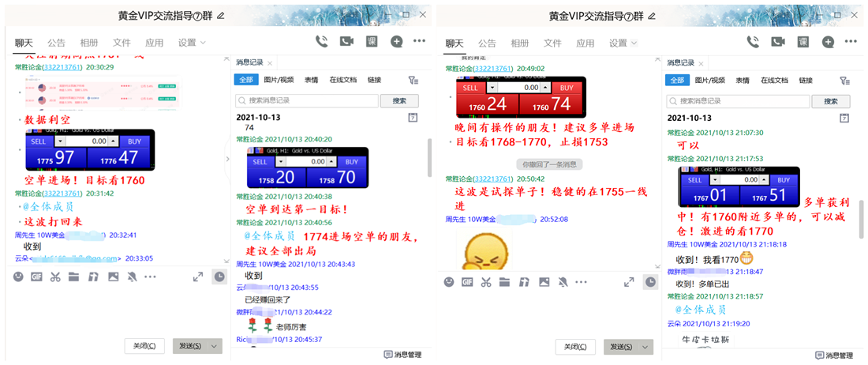Select 表情 filter in left message record

311,80
